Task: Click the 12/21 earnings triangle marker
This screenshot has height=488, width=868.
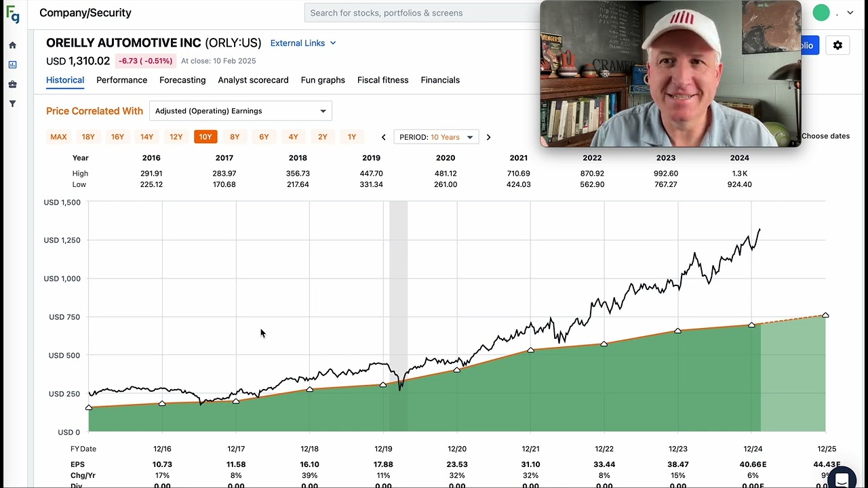Action: pyautogui.click(x=530, y=350)
